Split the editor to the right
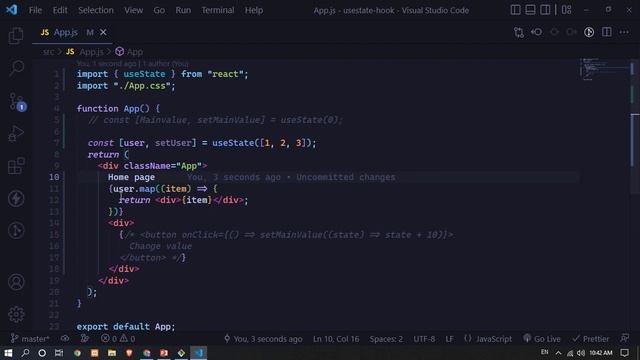Image resolution: width=640 pixels, height=360 pixels. pyautogui.click(x=607, y=32)
